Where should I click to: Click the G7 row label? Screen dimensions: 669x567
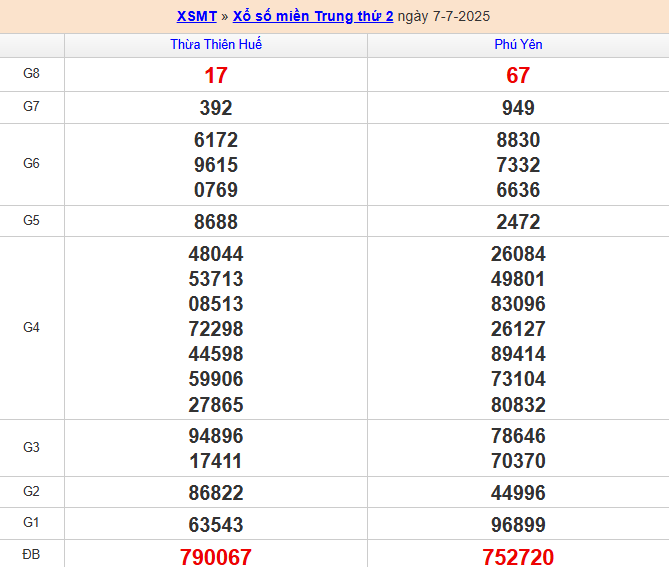click(31, 106)
